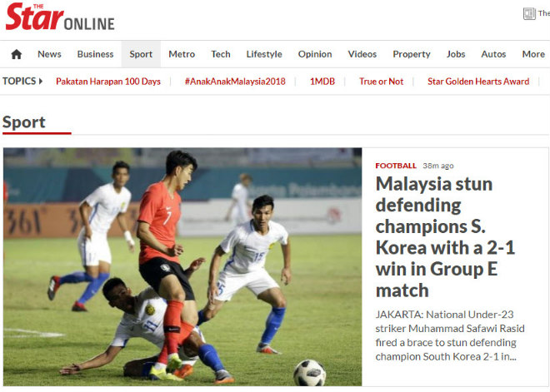Open the #AnakAnakMalaysia2018 topic

pyautogui.click(x=235, y=82)
